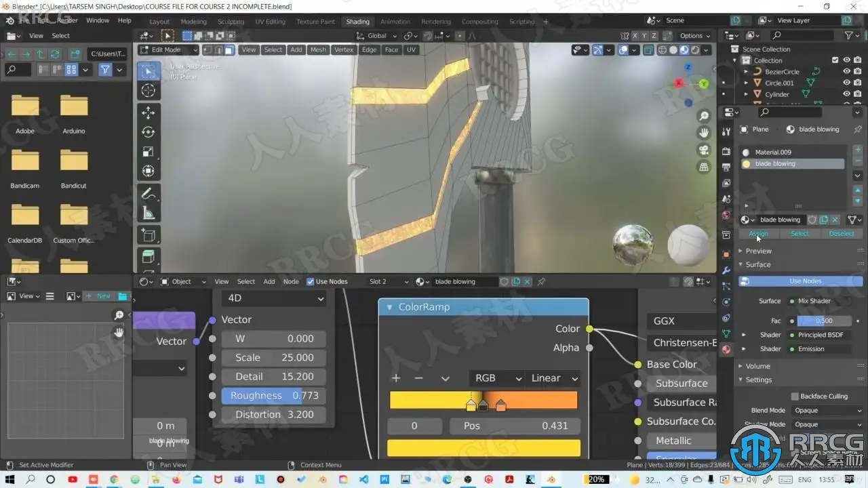Click the viewport pan hand icon
868x488 pixels.
tap(704, 133)
